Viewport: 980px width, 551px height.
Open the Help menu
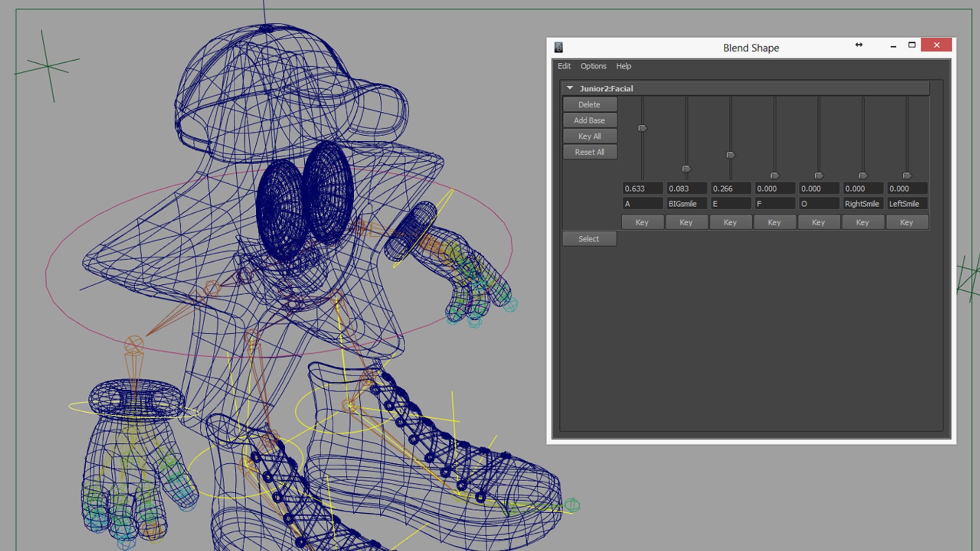(623, 66)
